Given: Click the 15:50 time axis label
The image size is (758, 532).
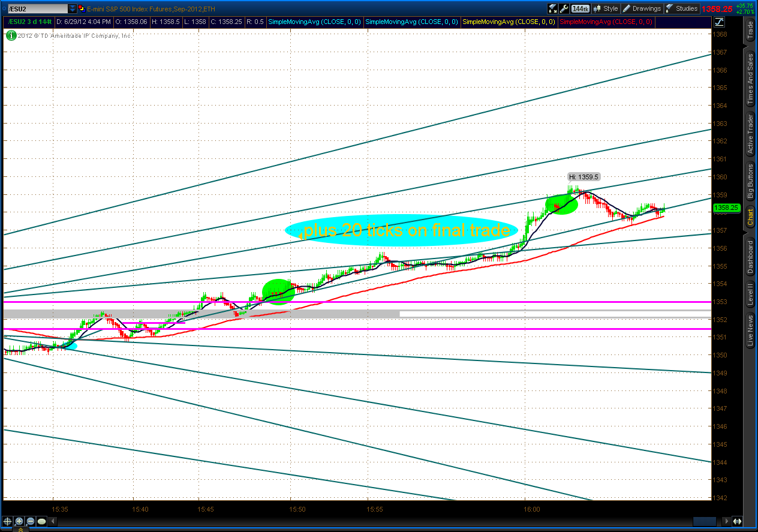Looking at the screenshot, I should coord(297,509).
